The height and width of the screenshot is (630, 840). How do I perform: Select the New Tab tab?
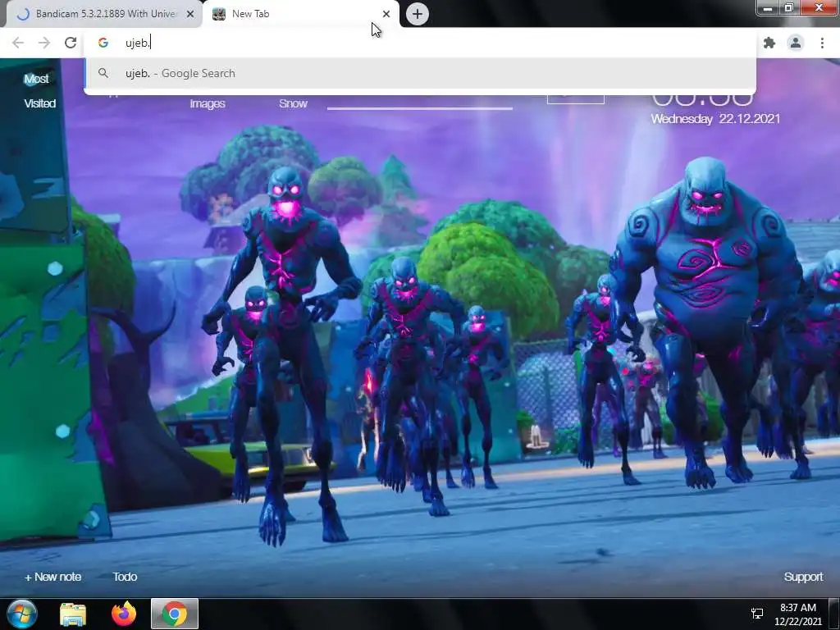(x=300, y=14)
